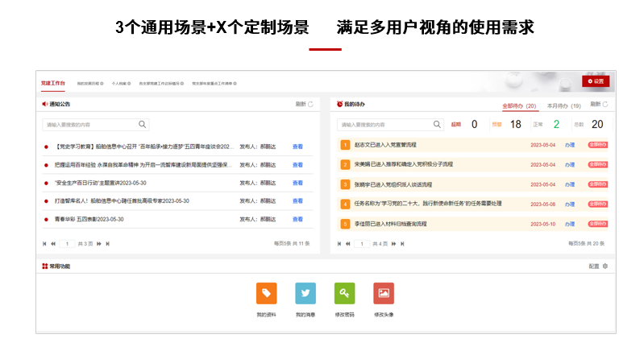
Task: Jump to first page of 通知公告 list
Action: [x=45, y=243]
